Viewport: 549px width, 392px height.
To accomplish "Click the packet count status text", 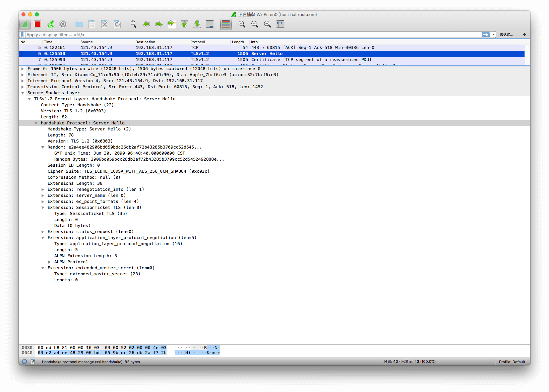I will (x=410, y=362).
